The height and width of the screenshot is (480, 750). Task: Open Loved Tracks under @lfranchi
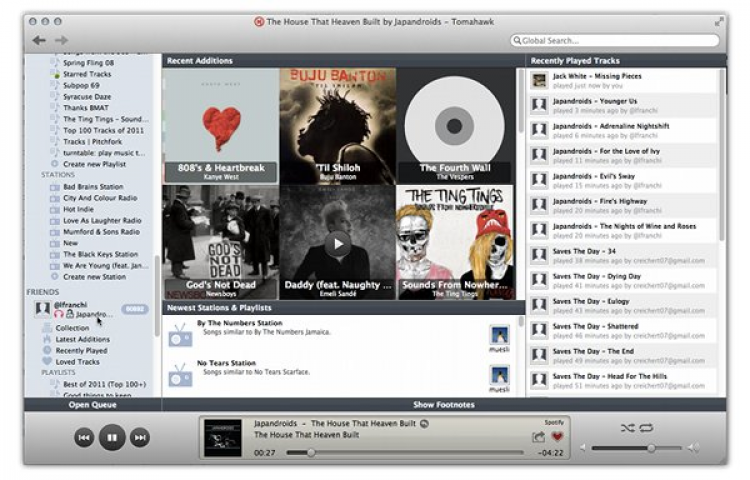(77, 362)
